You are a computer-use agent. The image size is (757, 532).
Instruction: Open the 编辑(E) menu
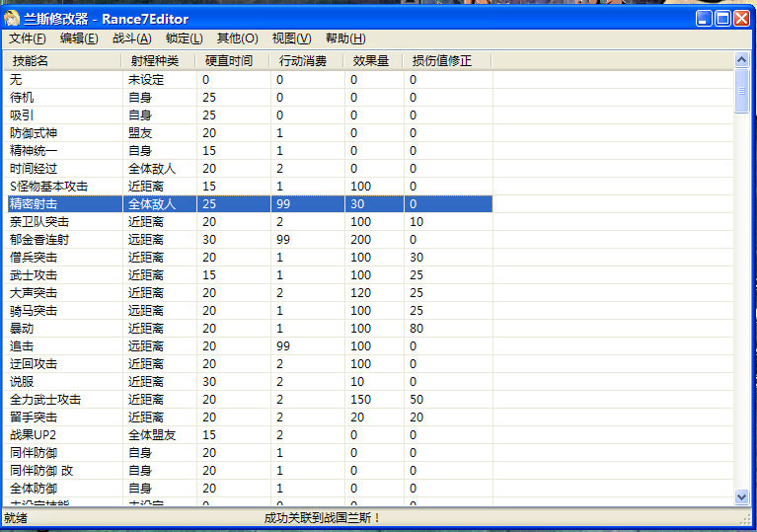79,38
